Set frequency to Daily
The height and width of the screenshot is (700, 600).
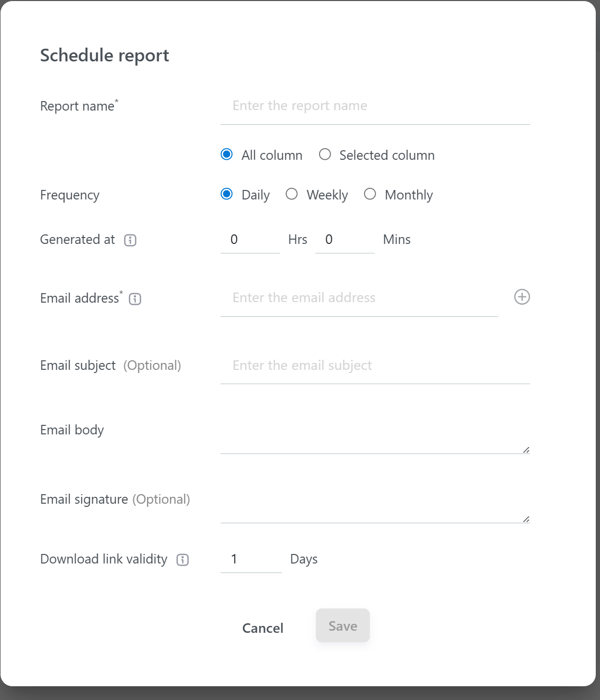[226, 194]
